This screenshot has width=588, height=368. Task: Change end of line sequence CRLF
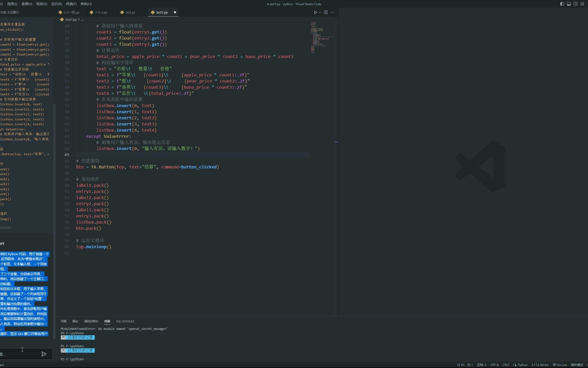[506, 365]
